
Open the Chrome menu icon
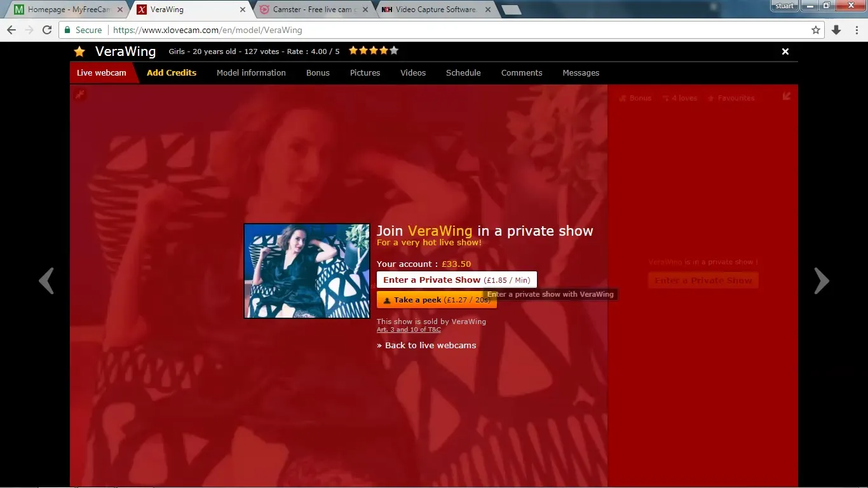point(856,30)
